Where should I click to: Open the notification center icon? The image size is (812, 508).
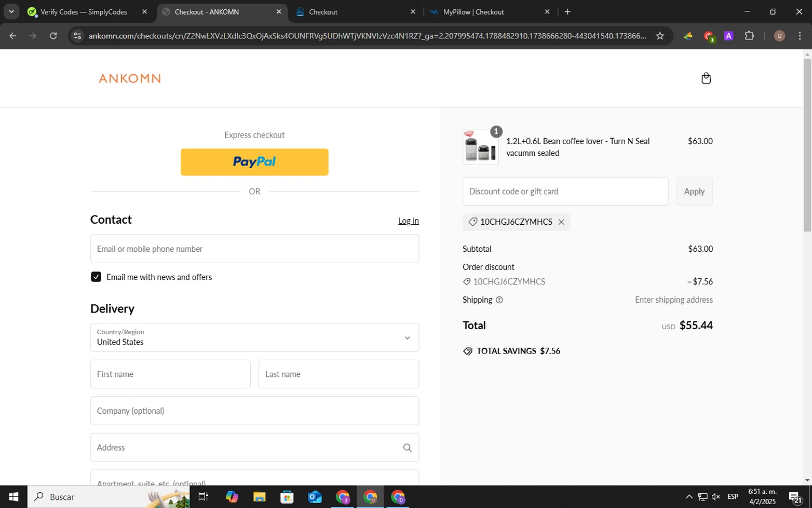[x=795, y=497]
